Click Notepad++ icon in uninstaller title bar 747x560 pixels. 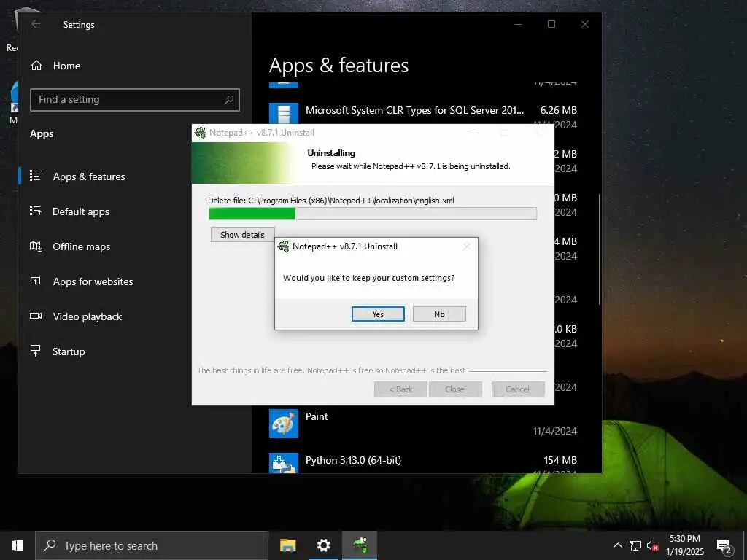coord(200,133)
